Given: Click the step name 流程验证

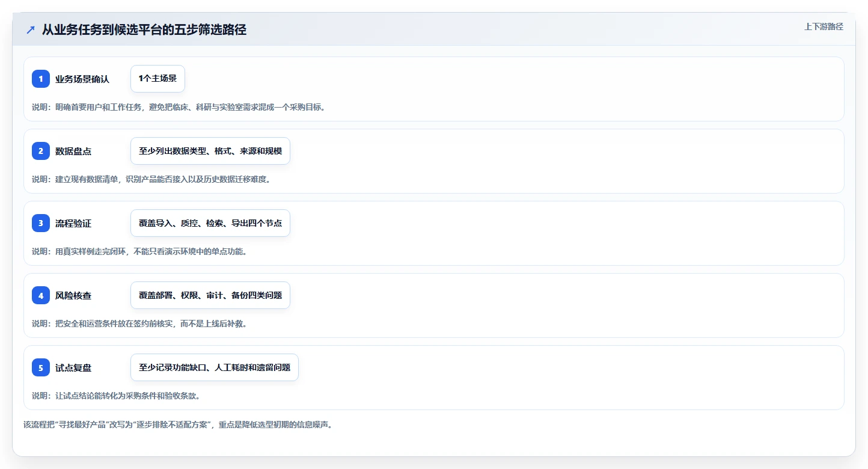Looking at the screenshot, I should pyautogui.click(x=73, y=224).
